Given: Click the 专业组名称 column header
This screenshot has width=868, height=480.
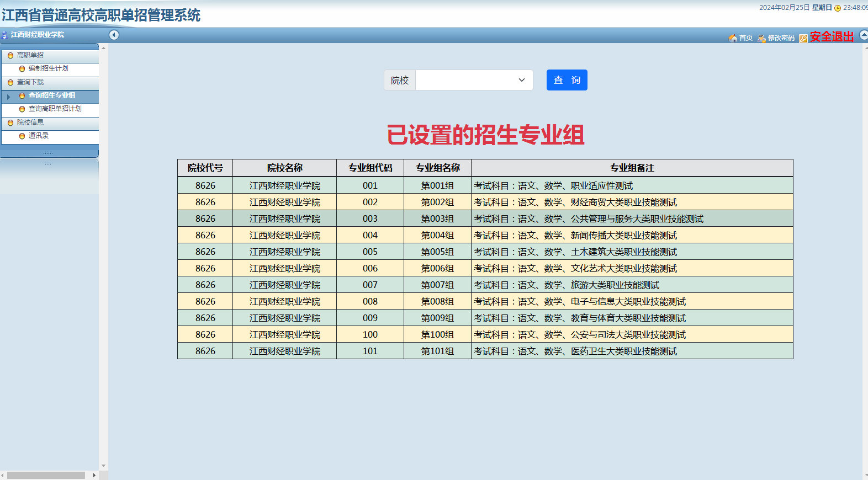Looking at the screenshot, I should tap(437, 168).
